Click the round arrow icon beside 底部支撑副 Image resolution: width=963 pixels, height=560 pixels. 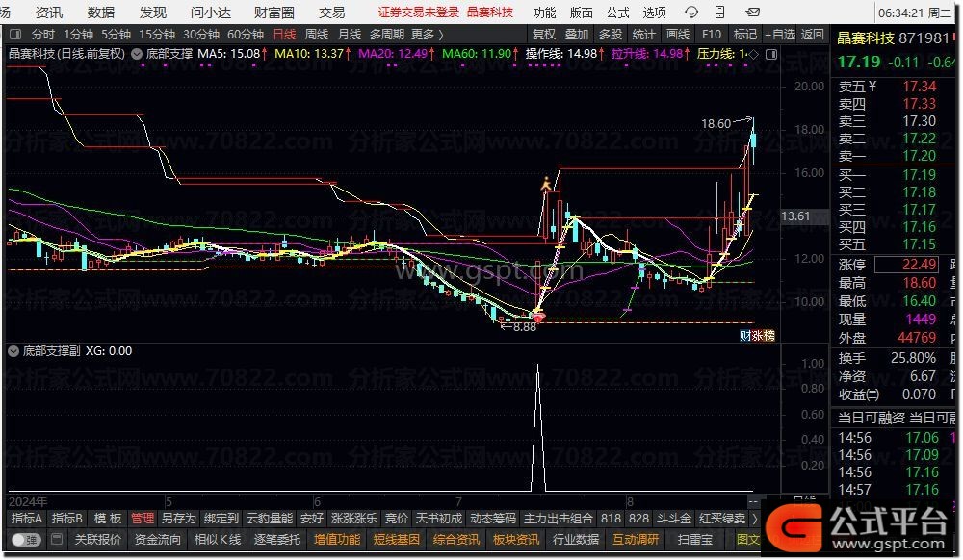point(13,351)
